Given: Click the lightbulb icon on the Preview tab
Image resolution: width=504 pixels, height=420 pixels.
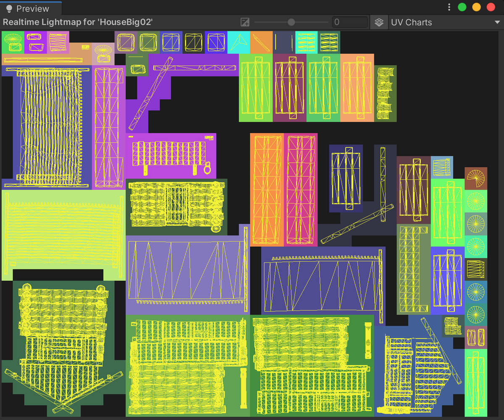Looking at the screenshot, I should pyautogui.click(x=9, y=8).
